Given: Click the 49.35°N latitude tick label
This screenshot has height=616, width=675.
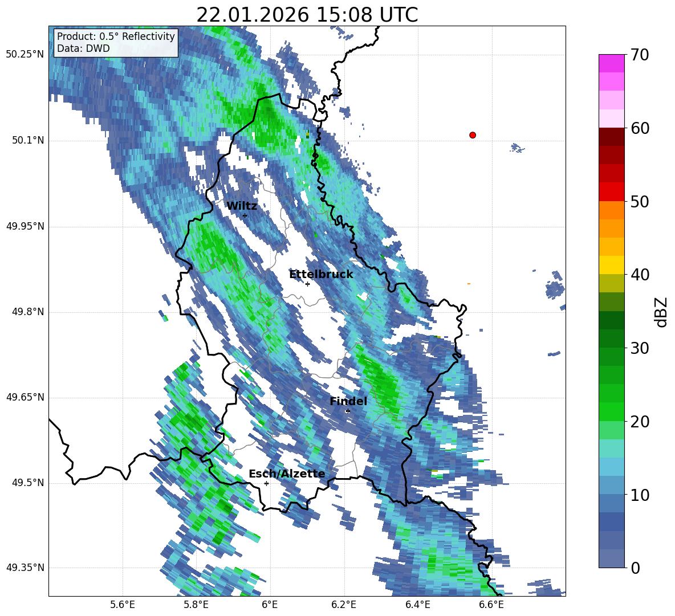Looking at the screenshot, I should pyautogui.click(x=25, y=568).
